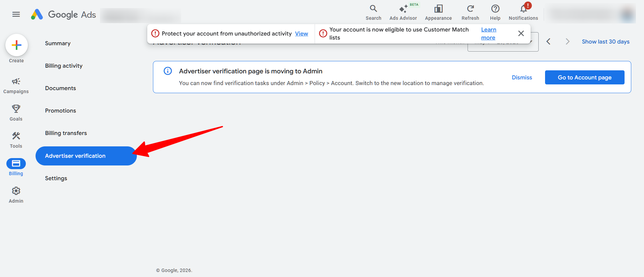
Task: Click Go to Account page button
Action: point(585,77)
